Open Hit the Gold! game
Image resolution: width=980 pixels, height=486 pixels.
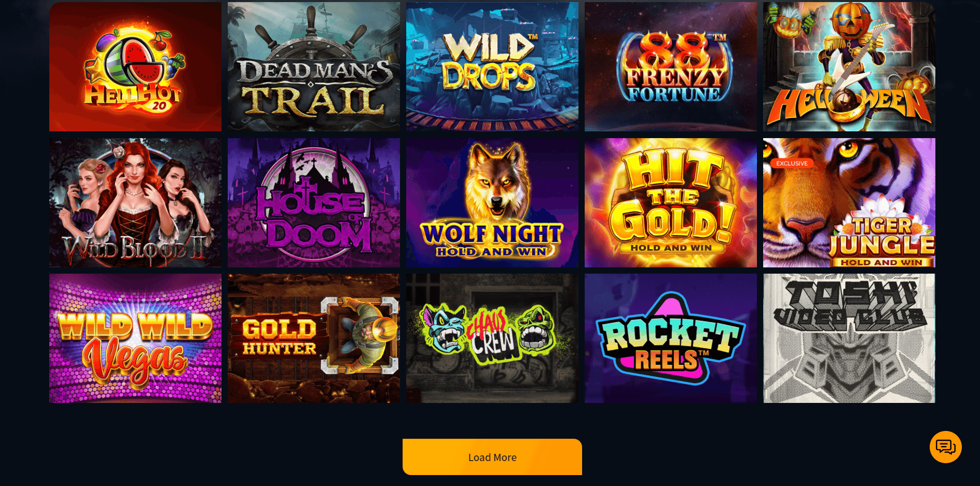tap(671, 203)
